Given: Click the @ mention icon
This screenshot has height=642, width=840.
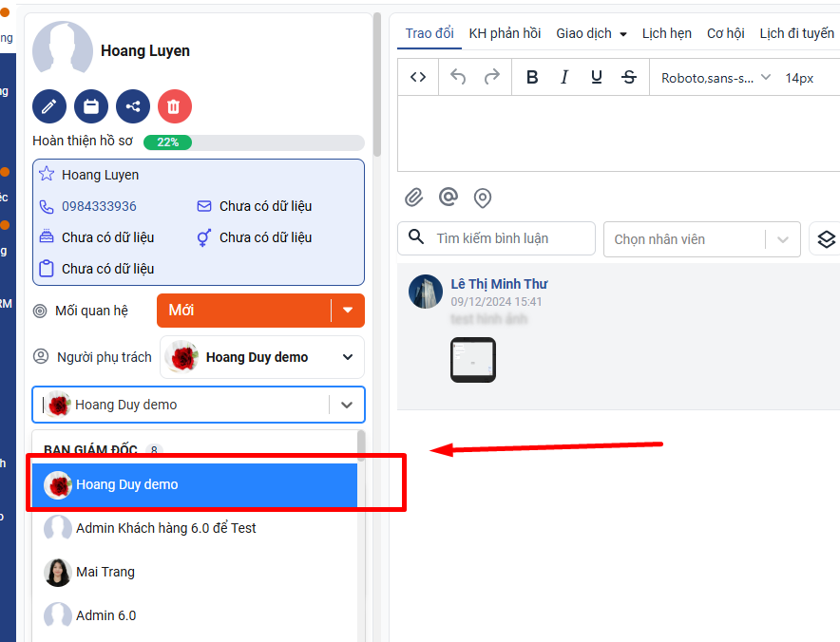Looking at the screenshot, I should (449, 197).
